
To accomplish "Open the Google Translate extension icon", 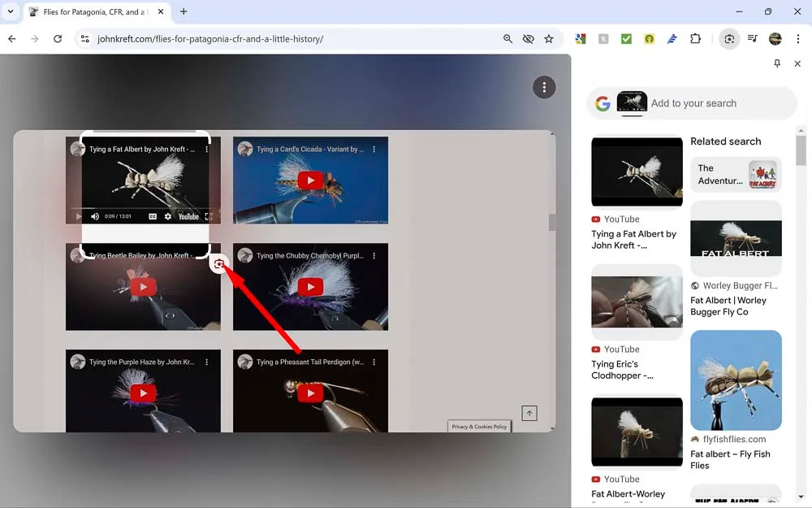I will tap(581, 39).
